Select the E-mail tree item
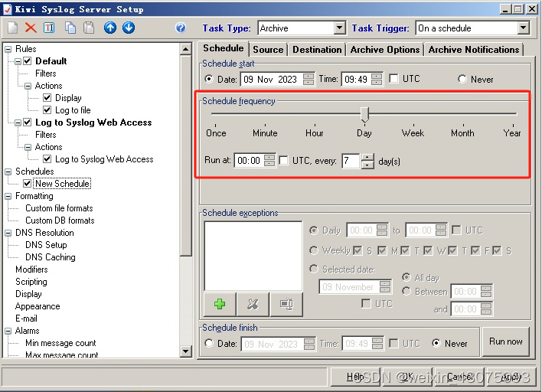 [x=26, y=318]
